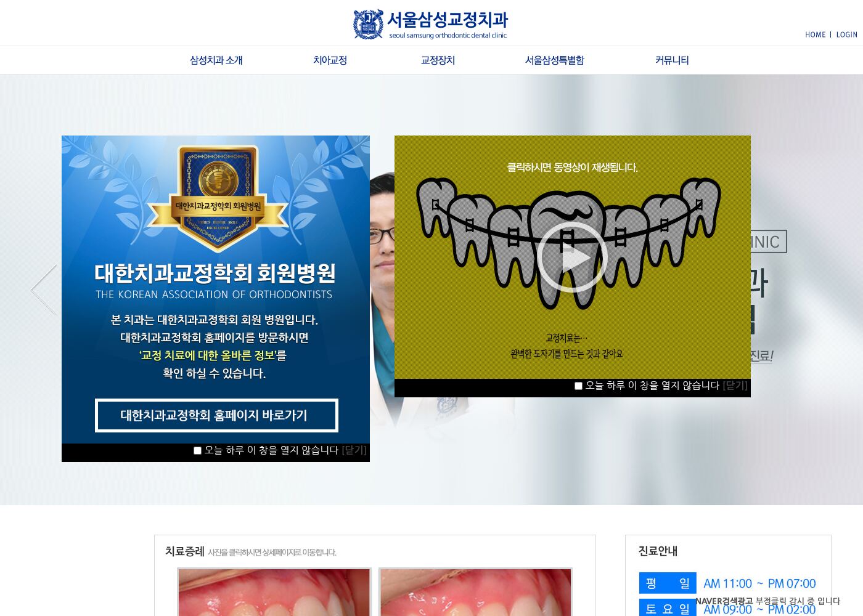Viewport: 863px width, 616px height.
Task: Click the Seoul Samsung Orthodontic clinic logo
Action: tap(430, 24)
